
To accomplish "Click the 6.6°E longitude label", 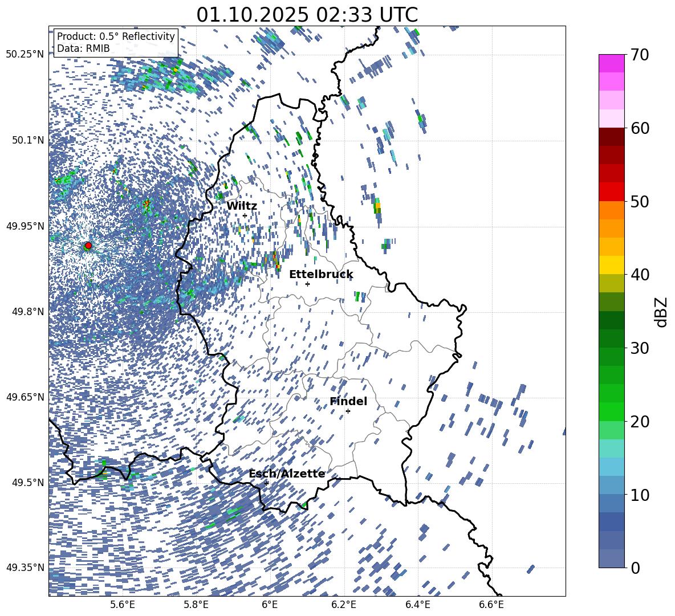I will [x=491, y=605].
